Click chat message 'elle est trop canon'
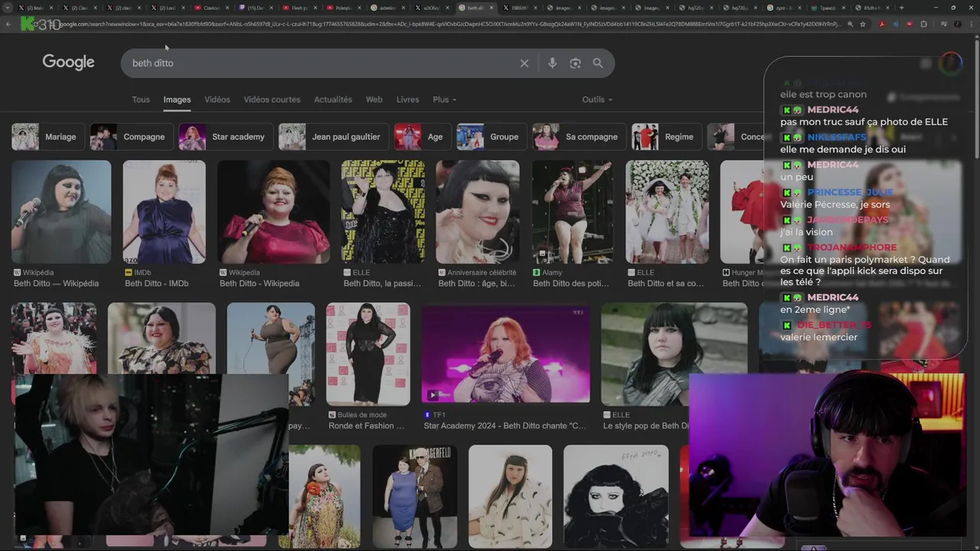 point(823,95)
